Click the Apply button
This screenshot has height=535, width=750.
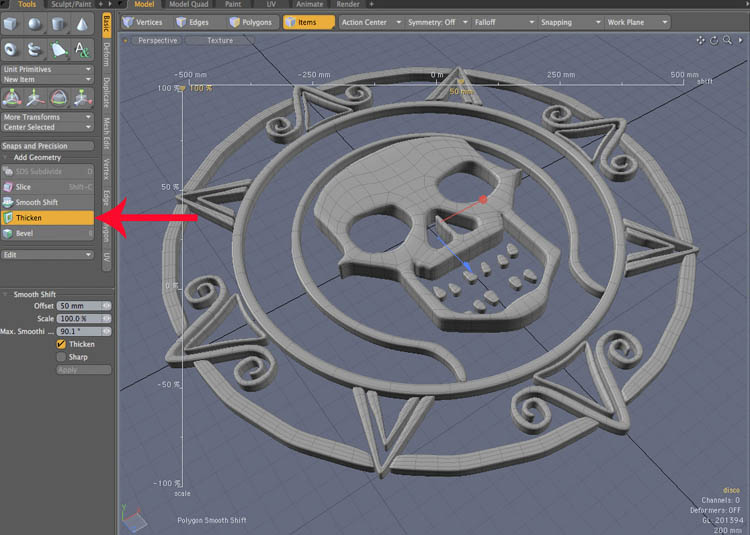[84, 370]
